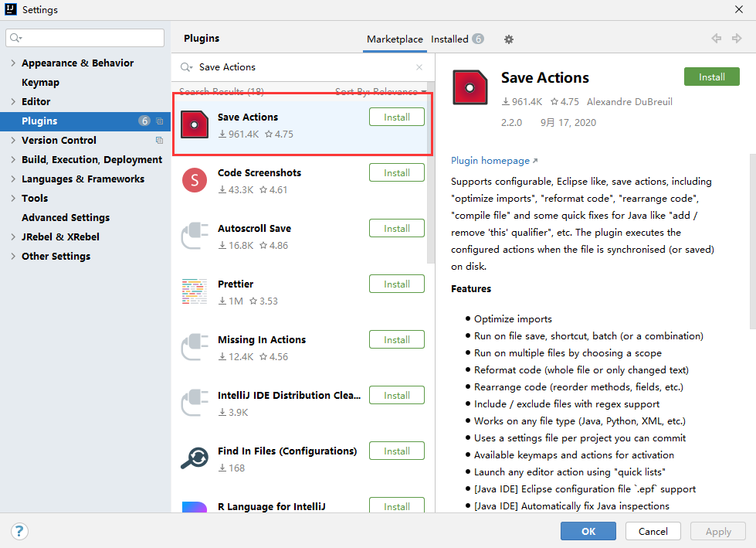Expand Other Settings node
Screen dimensions: 756x548
pyautogui.click(x=13, y=256)
